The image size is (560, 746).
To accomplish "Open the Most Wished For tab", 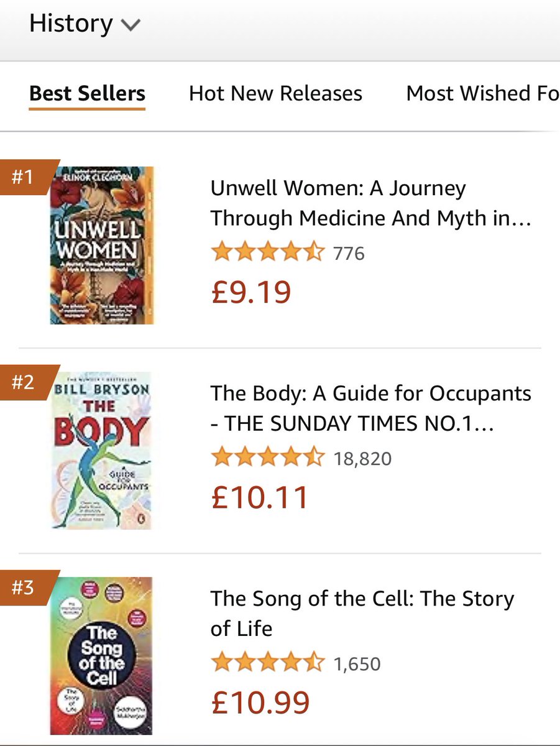I will point(483,93).
